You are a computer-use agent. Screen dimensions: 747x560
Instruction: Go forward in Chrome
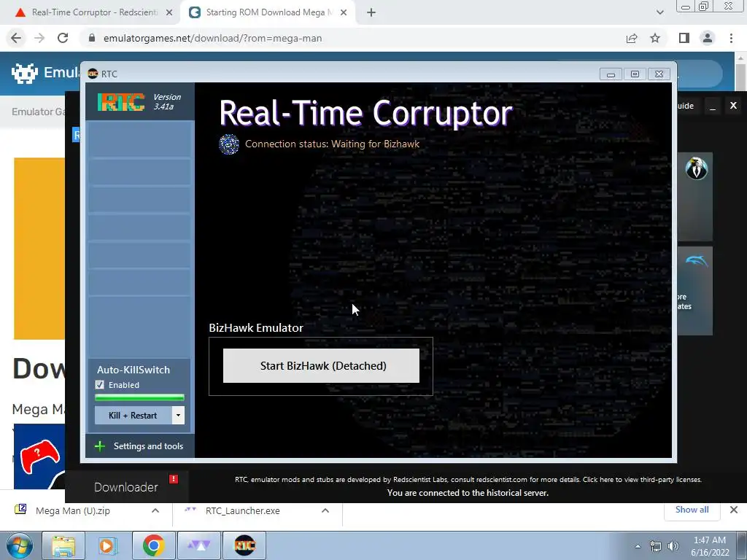pos(39,38)
